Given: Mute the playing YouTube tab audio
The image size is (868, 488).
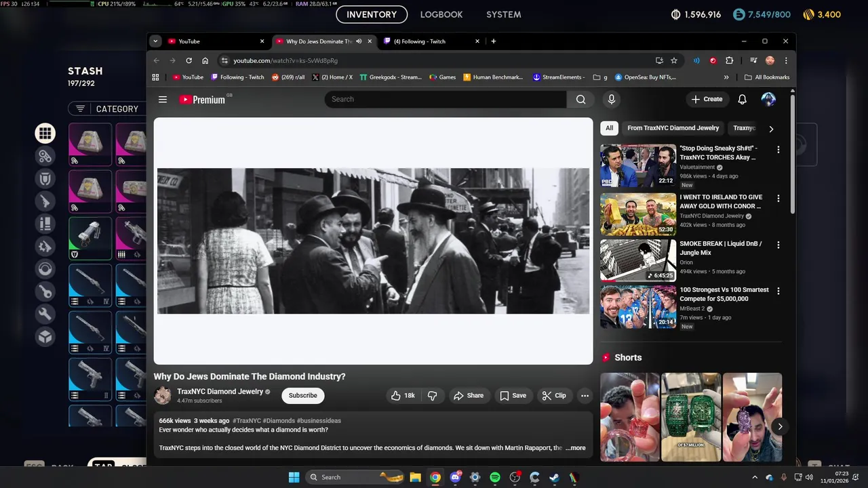Looking at the screenshot, I should point(359,41).
